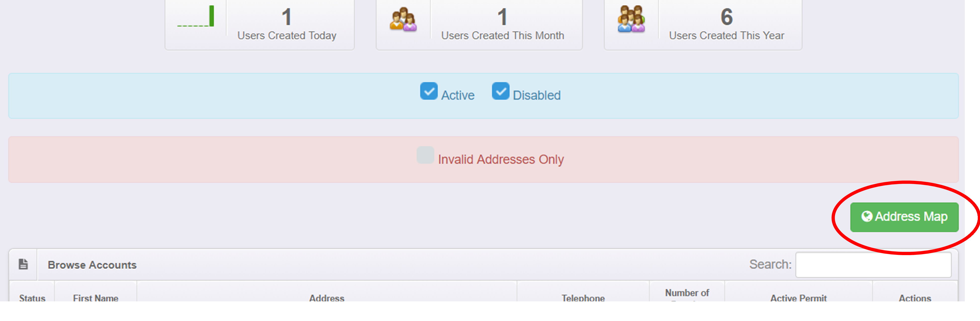
Task: Click the Users Created This Year label
Action: (726, 35)
